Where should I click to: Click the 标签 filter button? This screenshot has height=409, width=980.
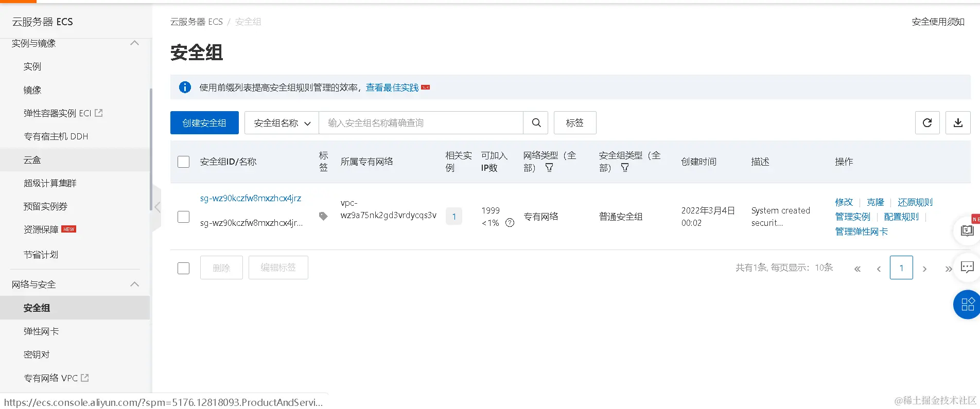pos(575,123)
